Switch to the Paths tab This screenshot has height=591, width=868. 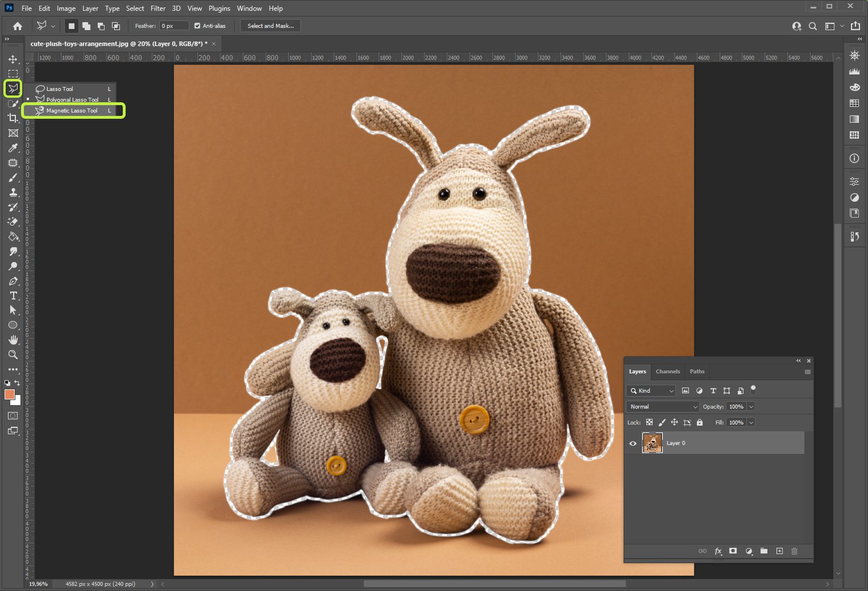point(697,372)
